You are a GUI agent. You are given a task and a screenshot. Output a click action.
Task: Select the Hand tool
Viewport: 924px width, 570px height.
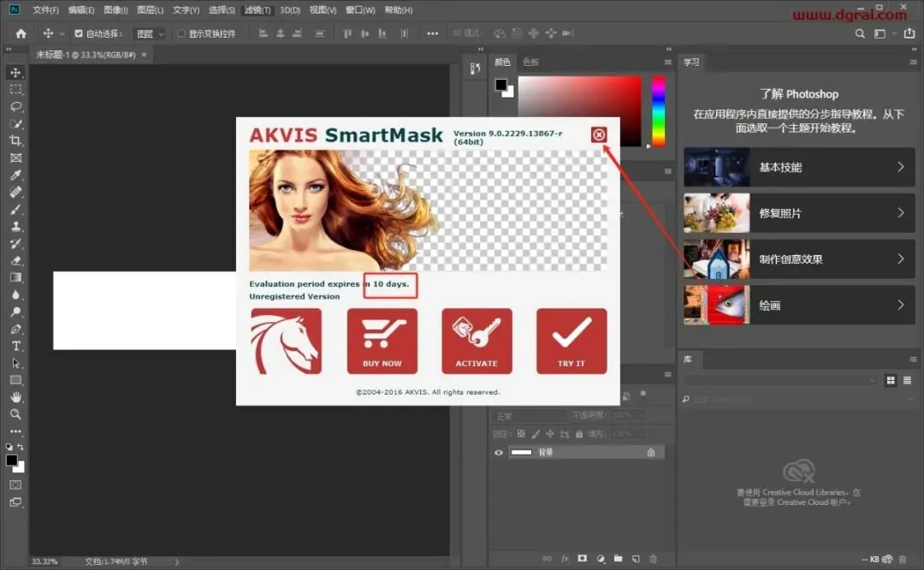tap(16, 397)
